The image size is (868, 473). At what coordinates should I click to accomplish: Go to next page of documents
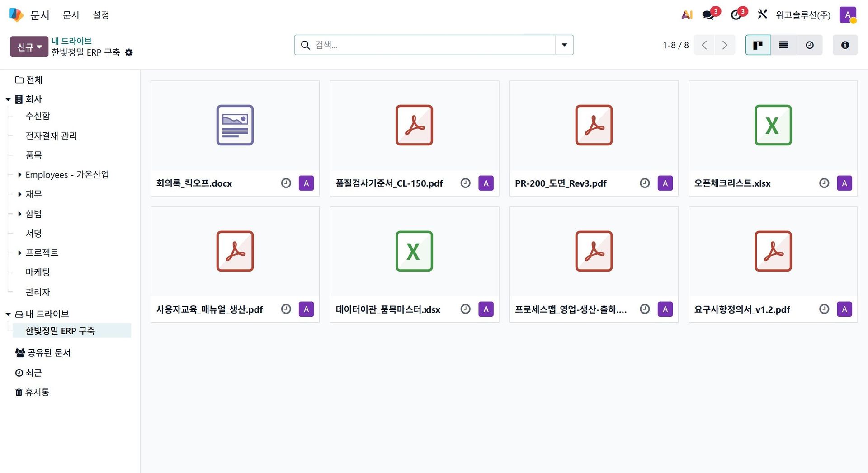(x=725, y=45)
